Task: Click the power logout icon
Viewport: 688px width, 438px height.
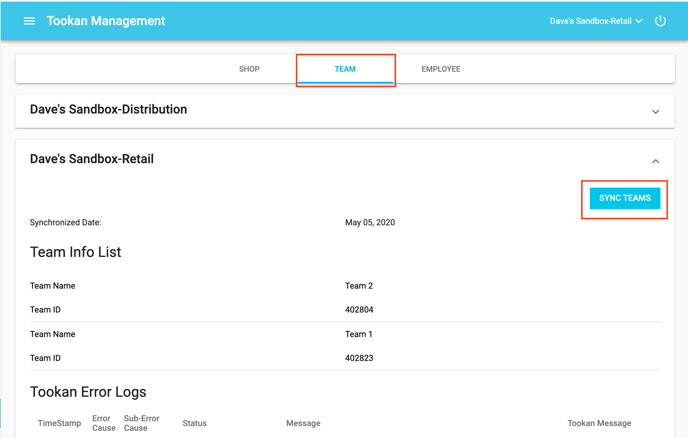Action: pyautogui.click(x=660, y=21)
